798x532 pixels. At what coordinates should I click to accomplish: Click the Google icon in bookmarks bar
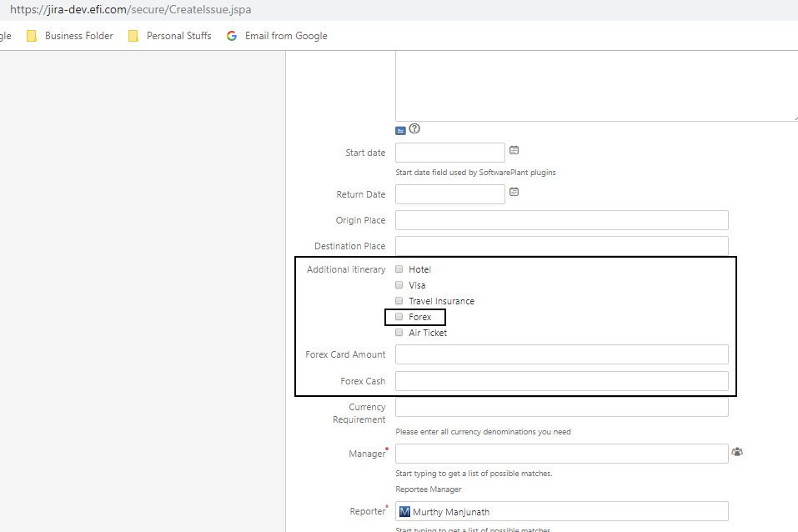point(232,36)
